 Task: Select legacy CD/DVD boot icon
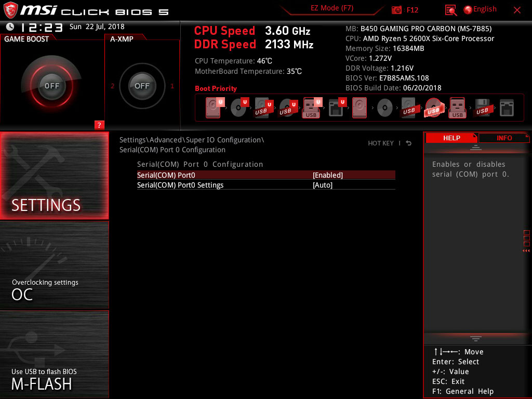point(385,108)
